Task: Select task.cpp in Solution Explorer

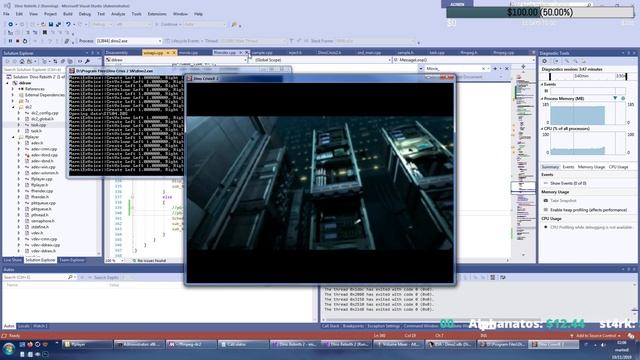Action: [39, 125]
